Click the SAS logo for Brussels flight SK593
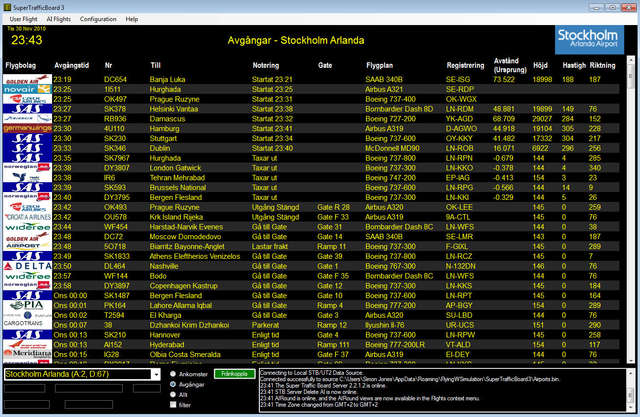This screenshot has height=417, width=640. coord(27,187)
